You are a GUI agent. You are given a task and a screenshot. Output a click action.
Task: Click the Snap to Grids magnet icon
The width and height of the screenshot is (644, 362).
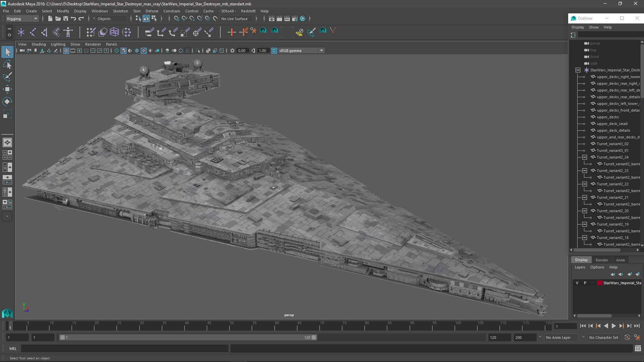click(176, 19)
